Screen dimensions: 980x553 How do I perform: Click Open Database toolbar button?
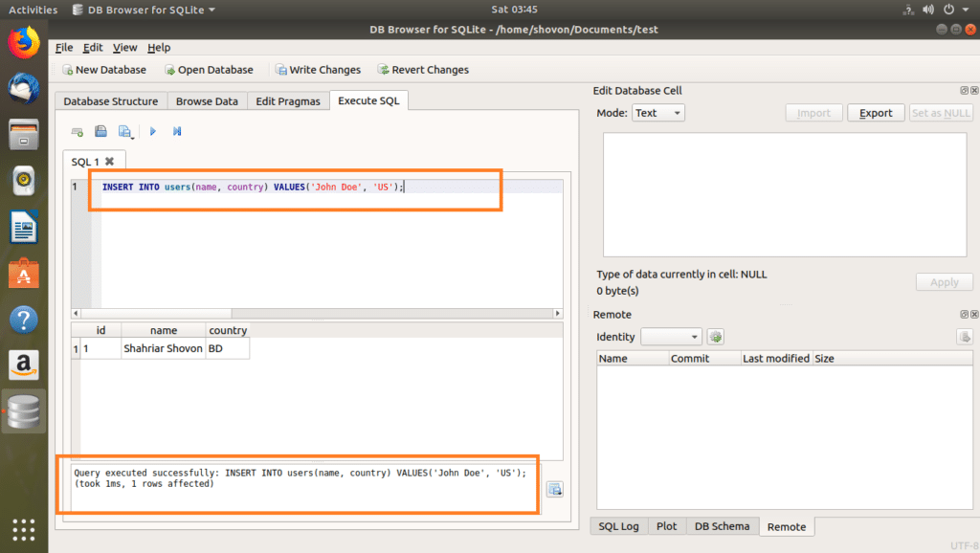[209, 70]
